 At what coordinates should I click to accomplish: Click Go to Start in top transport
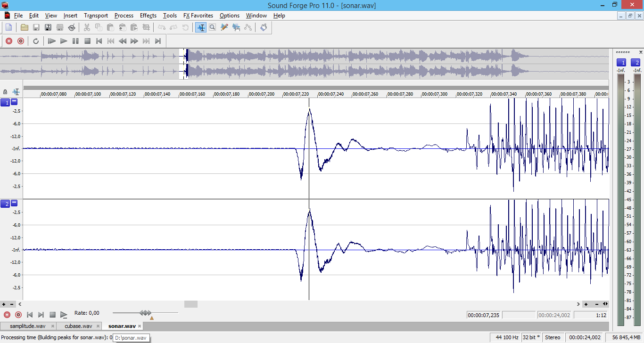coord(99,41)
